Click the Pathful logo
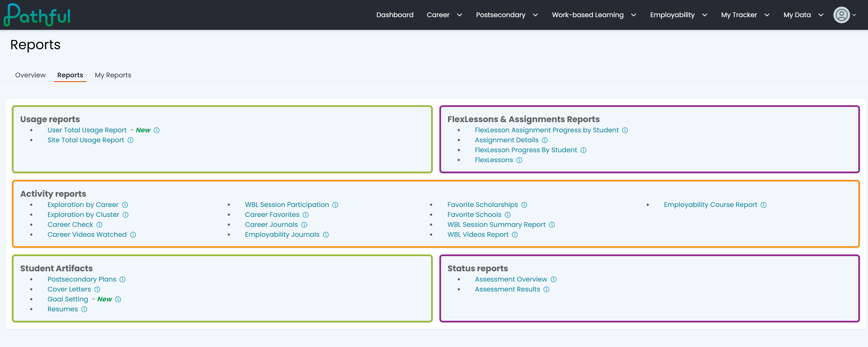This screenshot has height=347, width=868. click(x=37, y=15)
